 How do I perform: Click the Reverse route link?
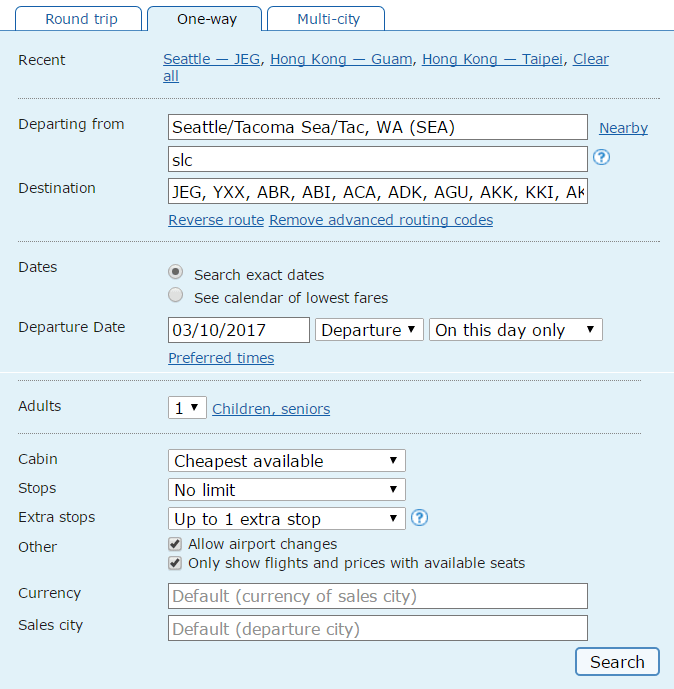(x=216, y=220)
